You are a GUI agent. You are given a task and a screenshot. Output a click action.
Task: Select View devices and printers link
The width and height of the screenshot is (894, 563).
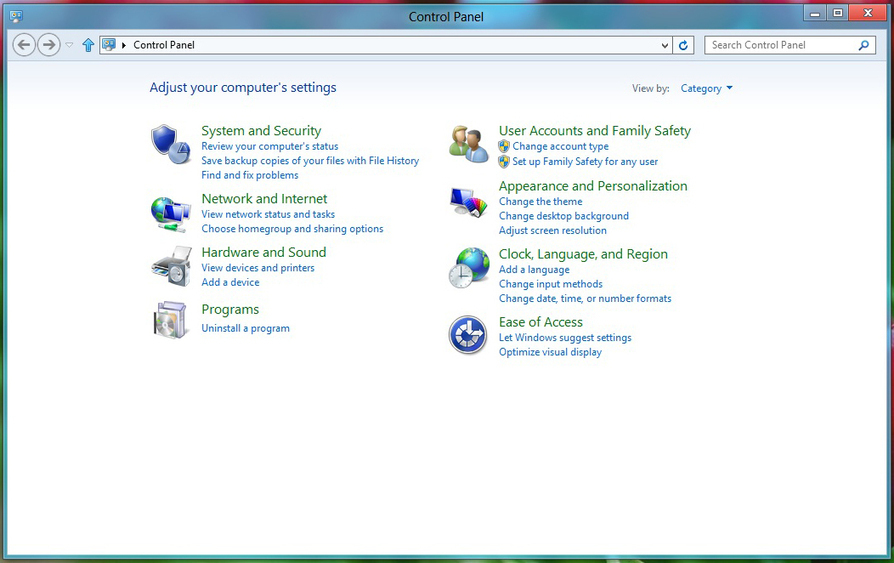tap(258, 268)
